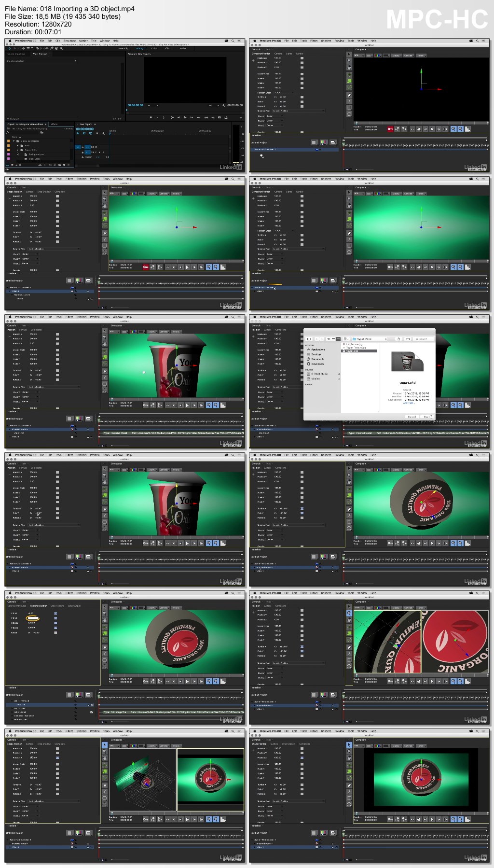
Task: Select the hand pan tool in Texture Modifier frame
Action: [x=105, y=620]
